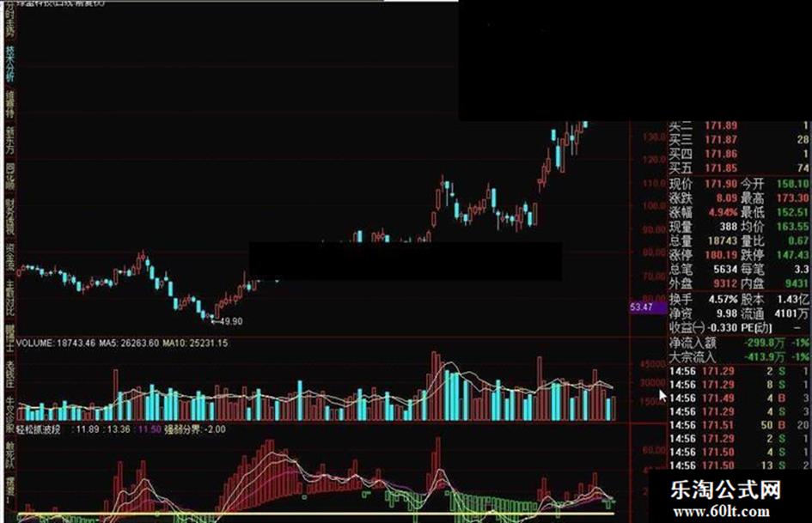Click the 49.90 low price marker
The height and width of the screenshot is (523, 812).
click(x=231, y=321)
